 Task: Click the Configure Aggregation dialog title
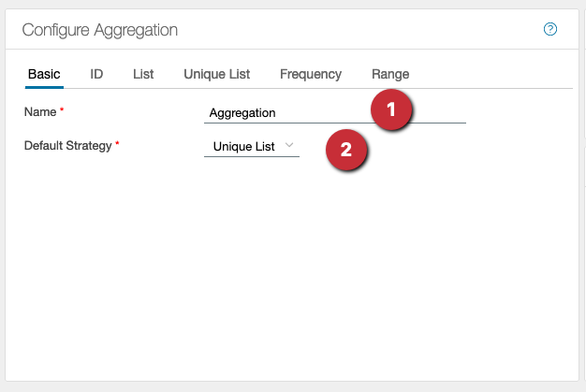(x=100, y=30)
